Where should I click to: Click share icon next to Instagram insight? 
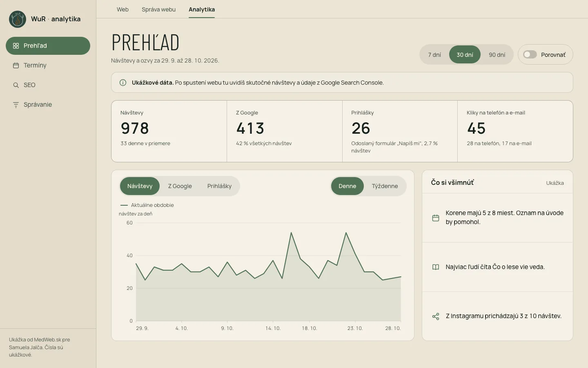(x=436, y=316)
